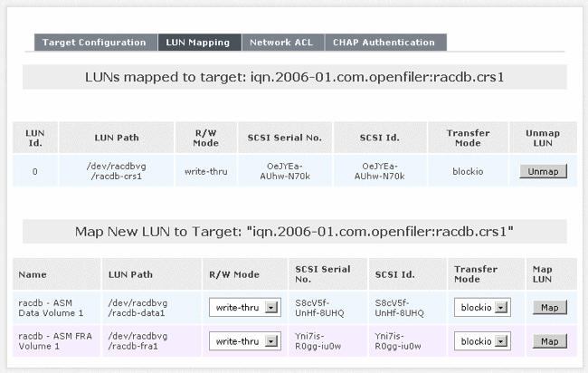Expand R/W Mode dropdown for racdb-fra1
This screenshot has width=588, height=373.
pos(245,341)
